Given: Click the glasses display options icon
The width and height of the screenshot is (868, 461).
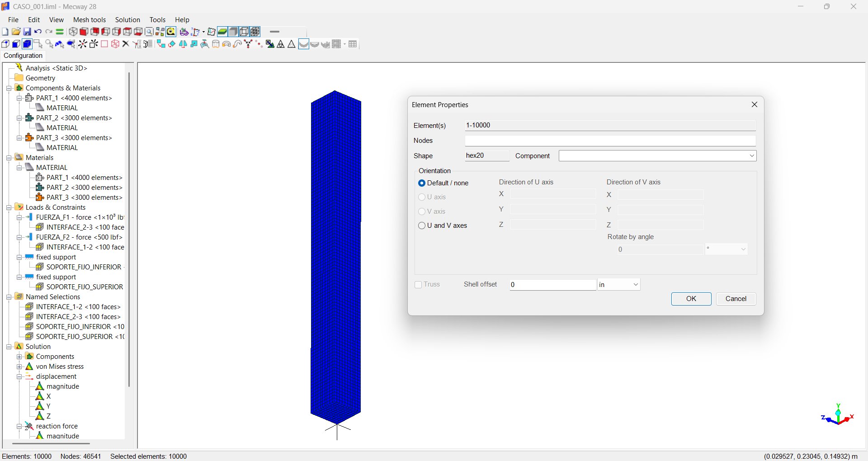Looking at the screenshot, I should [x=184, y=32].
